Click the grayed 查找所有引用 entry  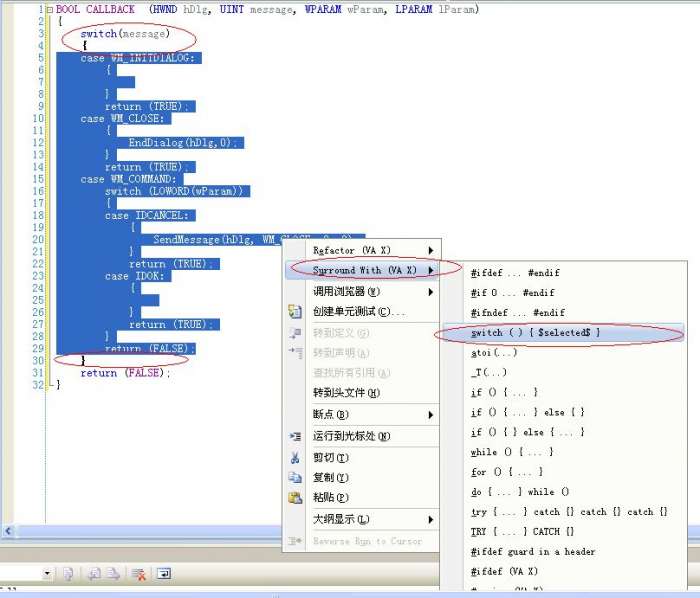coord(362,373)
